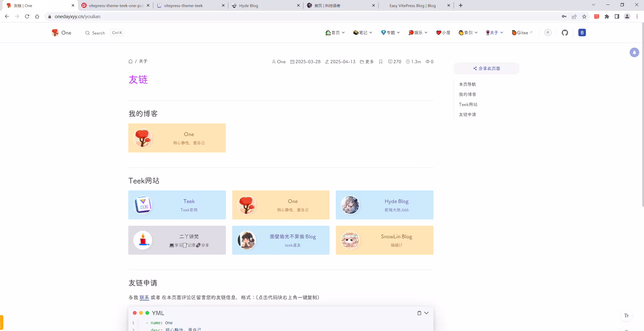Open the 更多 folder category
This screenshot has height=331, width=644.
pyautogui.click(x=367, y=62)
